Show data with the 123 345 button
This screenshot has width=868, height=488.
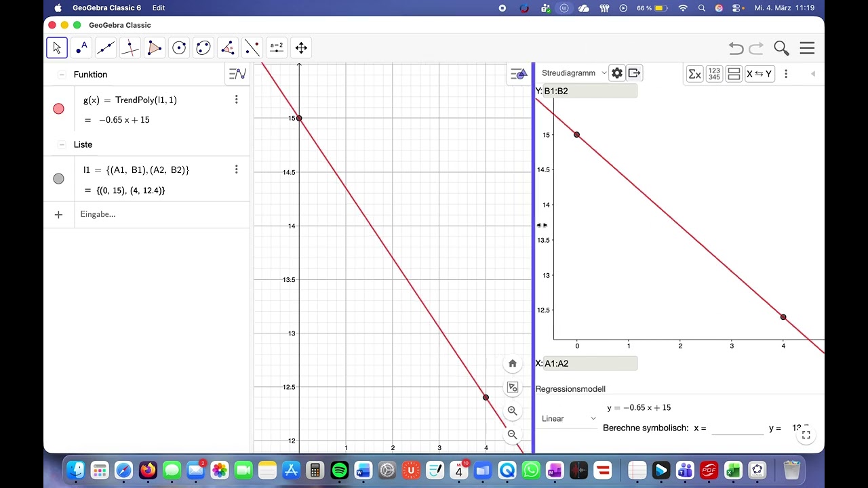[x=714, y=74]
